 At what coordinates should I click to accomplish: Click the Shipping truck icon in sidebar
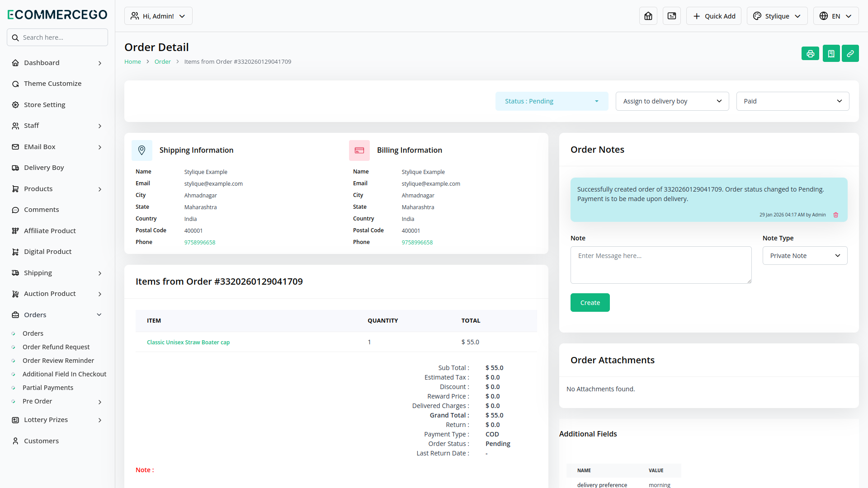pos(15,273)
